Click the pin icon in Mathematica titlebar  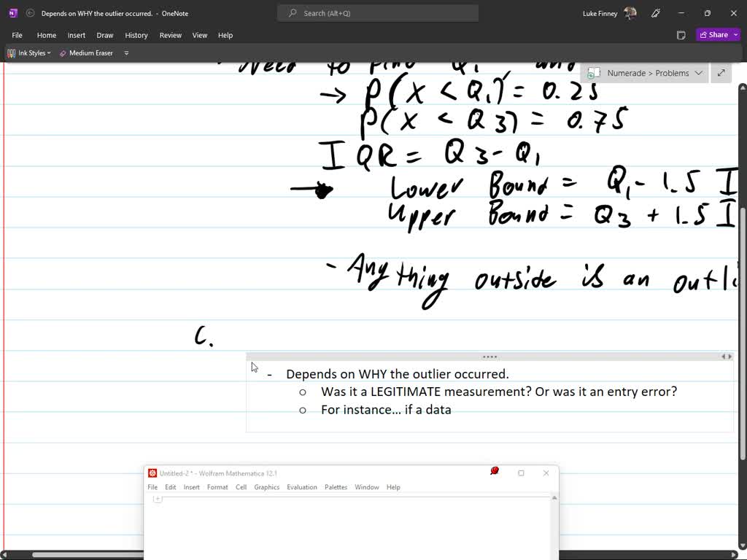tap(495, 472)
